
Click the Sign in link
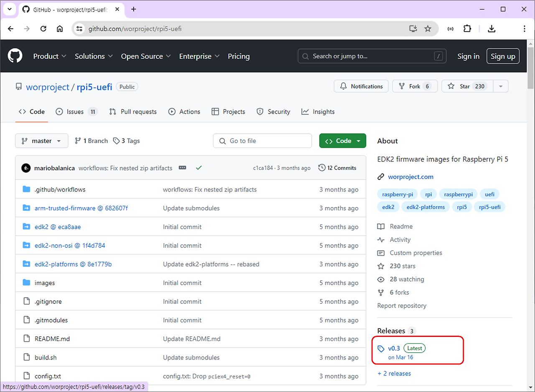468,56
